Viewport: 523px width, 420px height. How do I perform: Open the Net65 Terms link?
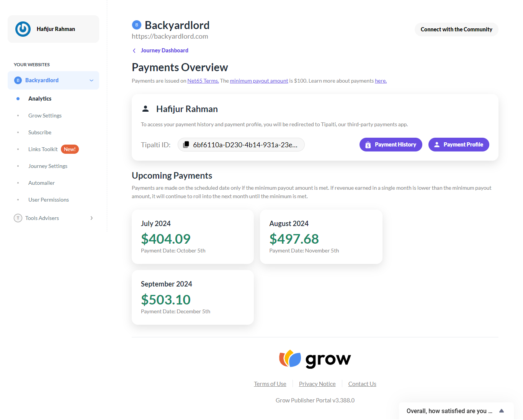coord(203,81)
